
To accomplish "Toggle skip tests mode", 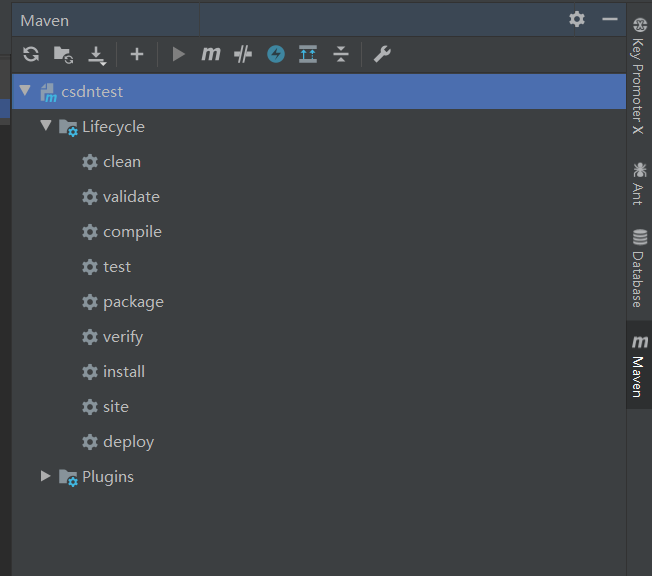I will (243, 54).
